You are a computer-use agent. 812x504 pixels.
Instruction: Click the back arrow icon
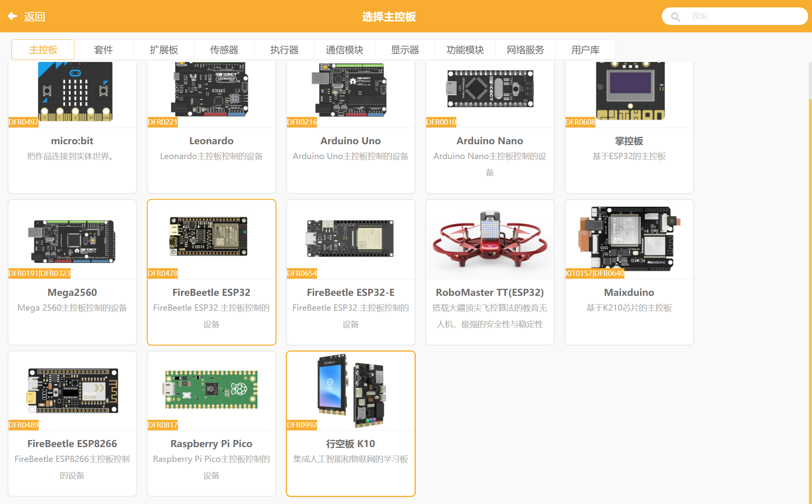pos(12,16)
